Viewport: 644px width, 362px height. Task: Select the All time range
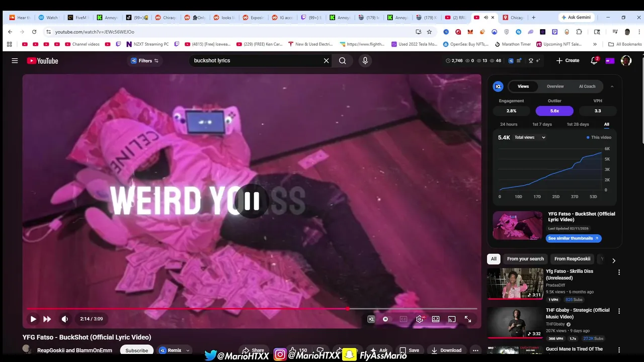[607, 124]
